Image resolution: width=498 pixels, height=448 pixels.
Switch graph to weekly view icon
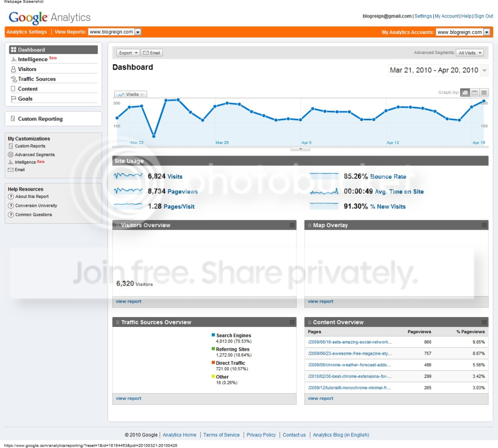[x=475, y=92]
